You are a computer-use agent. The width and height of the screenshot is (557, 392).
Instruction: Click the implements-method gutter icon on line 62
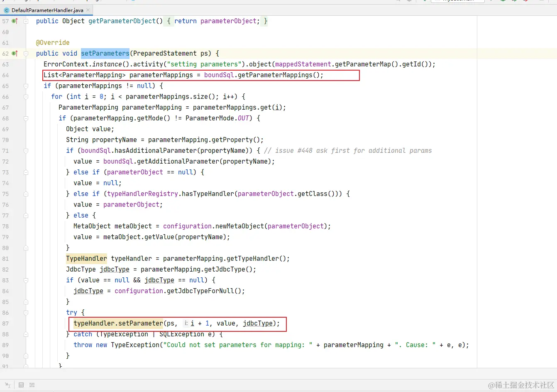tap(15, 53)
